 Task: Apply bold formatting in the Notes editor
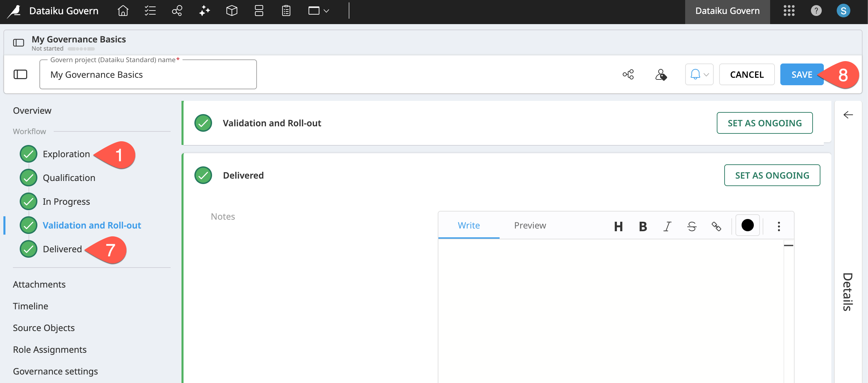[x=642, y=225]
